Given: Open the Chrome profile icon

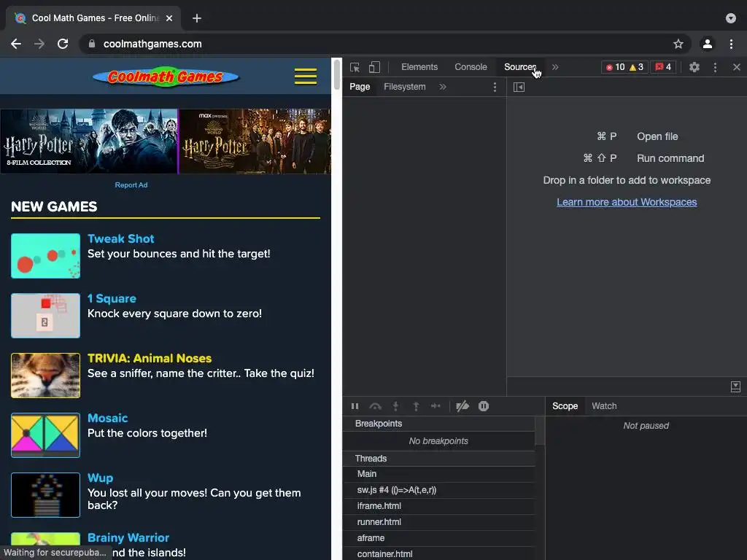Looking at the screenshot, I should [708, 44].
